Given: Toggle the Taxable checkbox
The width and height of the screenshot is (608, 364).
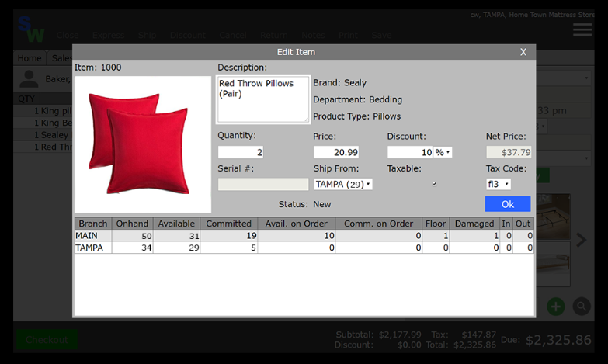Looking at the screenshot, I should (x=435, y=184).
